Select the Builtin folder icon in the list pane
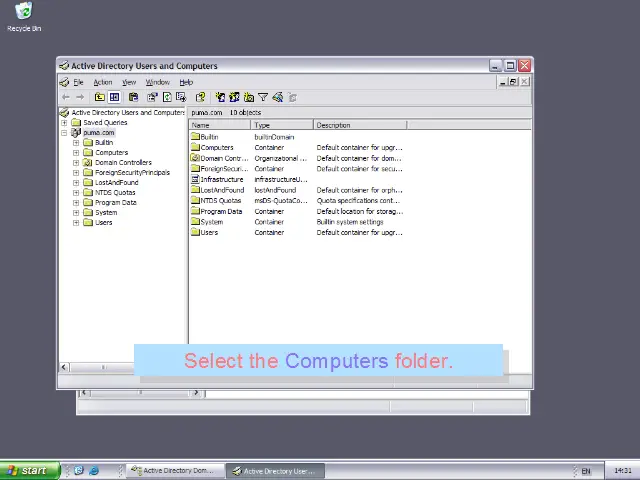 click(x=195, y=136)
